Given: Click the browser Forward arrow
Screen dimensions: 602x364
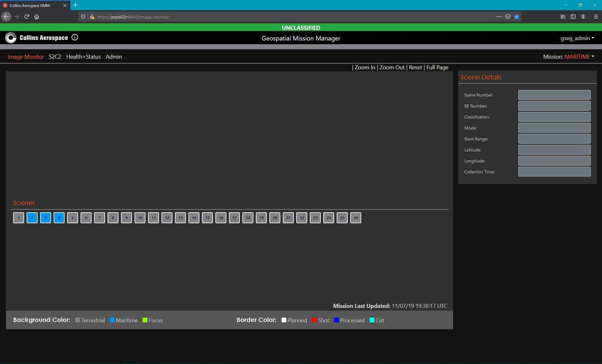Looking at the screenshot, I should [x=17, y=17].
